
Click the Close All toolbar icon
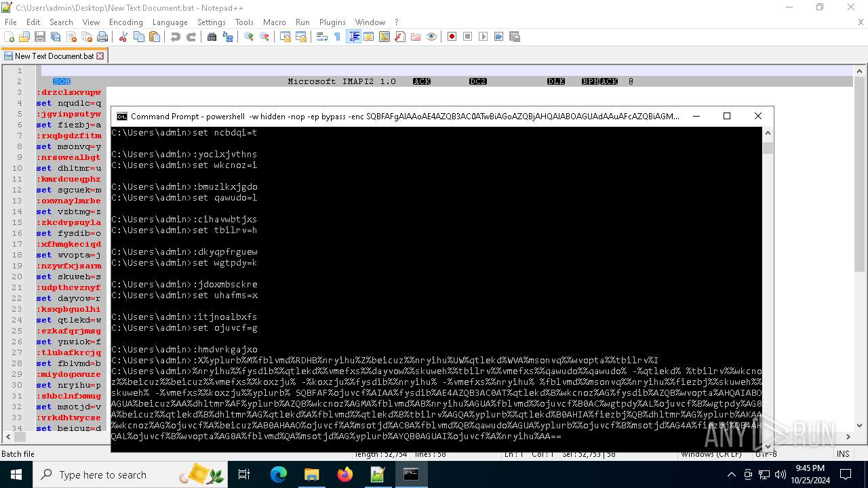87,37
